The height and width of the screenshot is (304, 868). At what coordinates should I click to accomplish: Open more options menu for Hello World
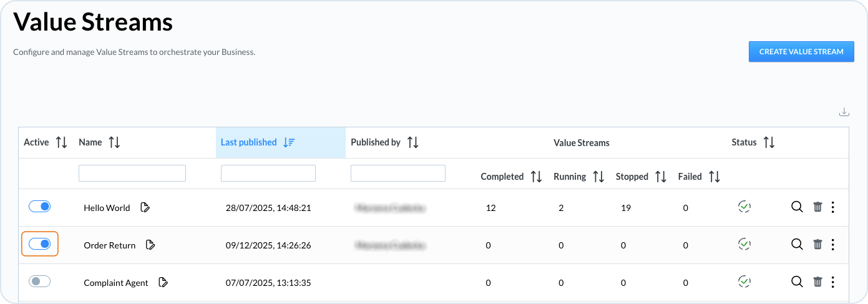click(833, 207)
